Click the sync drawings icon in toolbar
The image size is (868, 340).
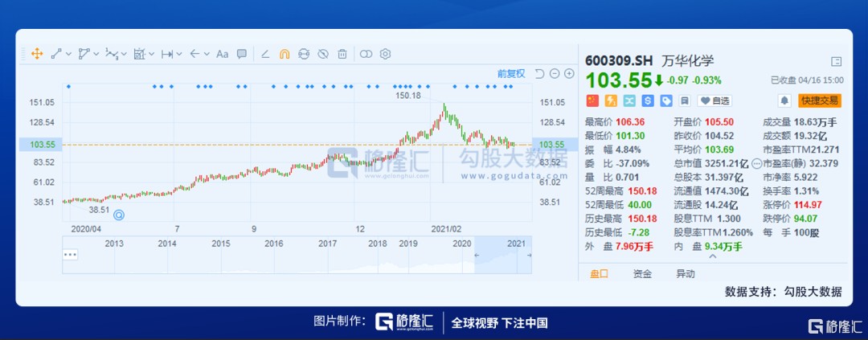tap(303, 54)
